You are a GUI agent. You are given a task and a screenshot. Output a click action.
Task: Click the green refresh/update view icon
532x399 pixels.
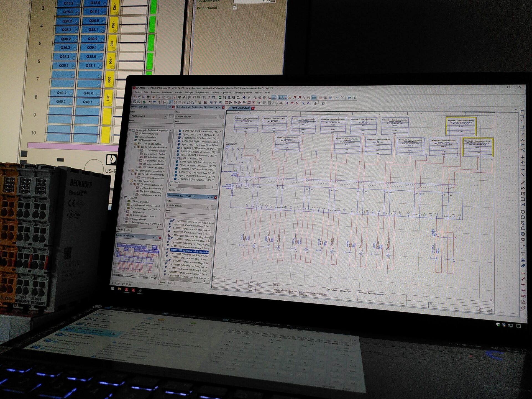click(220, 98)
